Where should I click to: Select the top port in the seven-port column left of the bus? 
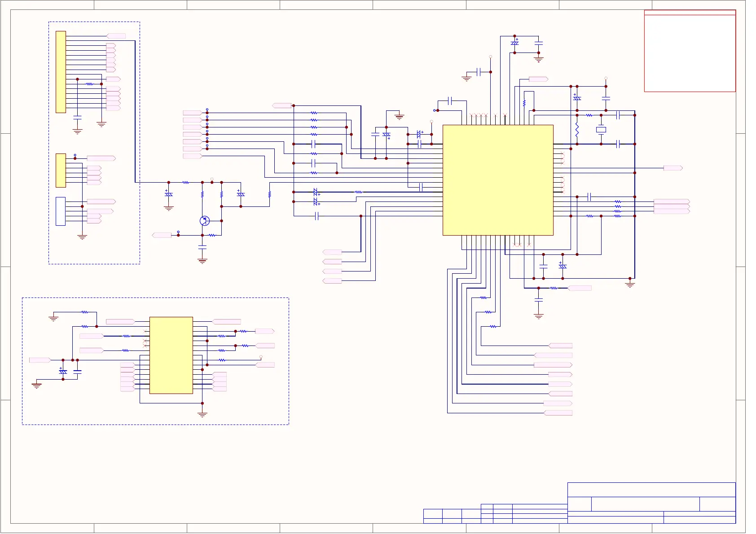pyautogui.click(x=193, y=113)
